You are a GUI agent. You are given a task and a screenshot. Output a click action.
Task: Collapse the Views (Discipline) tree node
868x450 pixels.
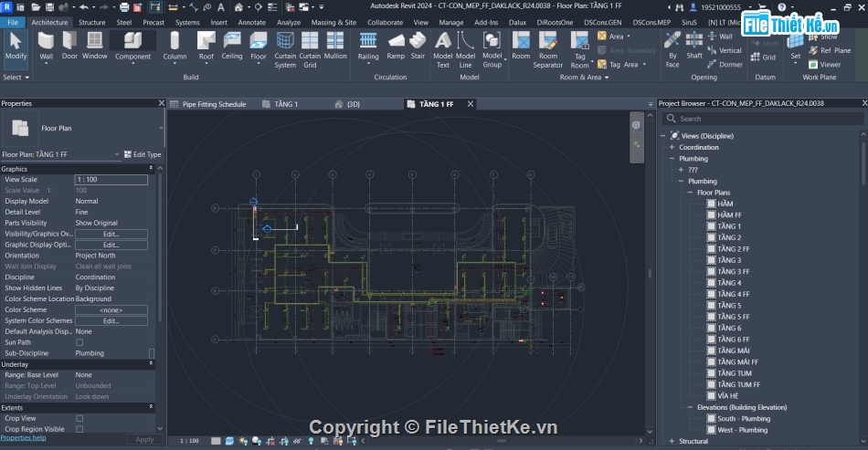pos(663,135)
